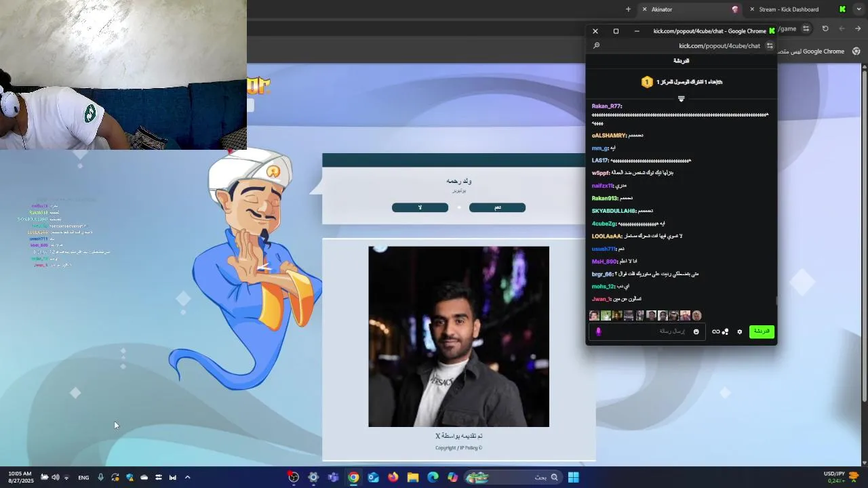Open USD/JPY widget on taskbar

point(841,477)
